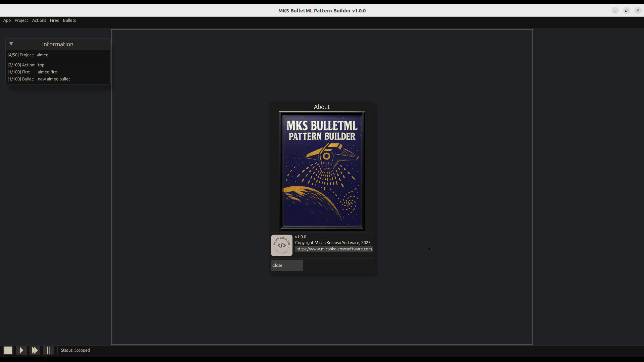Viewport: 644px width, 362px height.
Task: Open the Fires menu
Action: click(x=54, y=20)
